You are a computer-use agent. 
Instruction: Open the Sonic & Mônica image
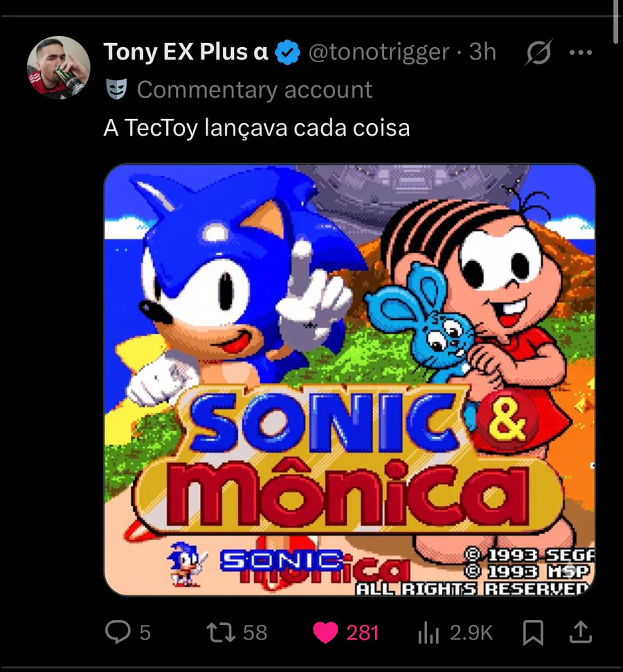tap(349, 379)
